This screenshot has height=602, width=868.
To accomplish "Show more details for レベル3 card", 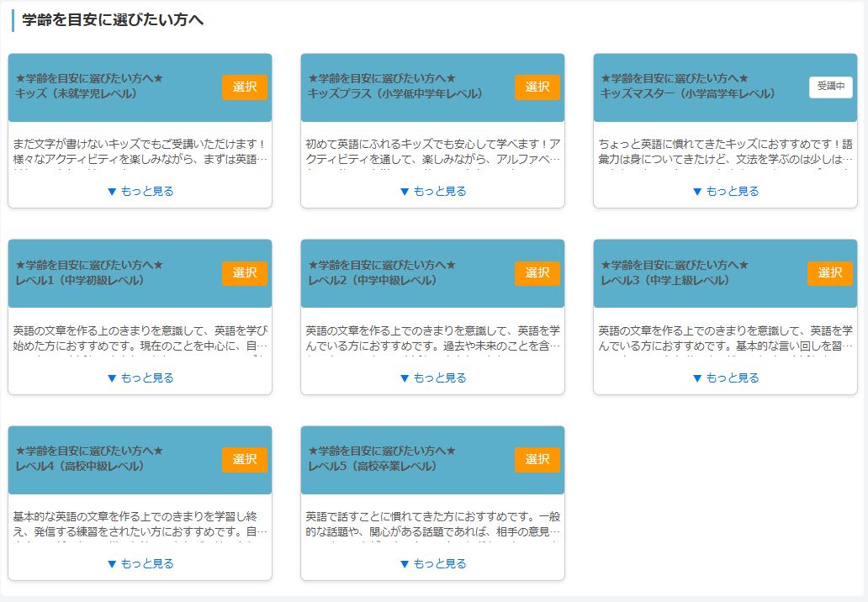I will click(x=725, y=378).
